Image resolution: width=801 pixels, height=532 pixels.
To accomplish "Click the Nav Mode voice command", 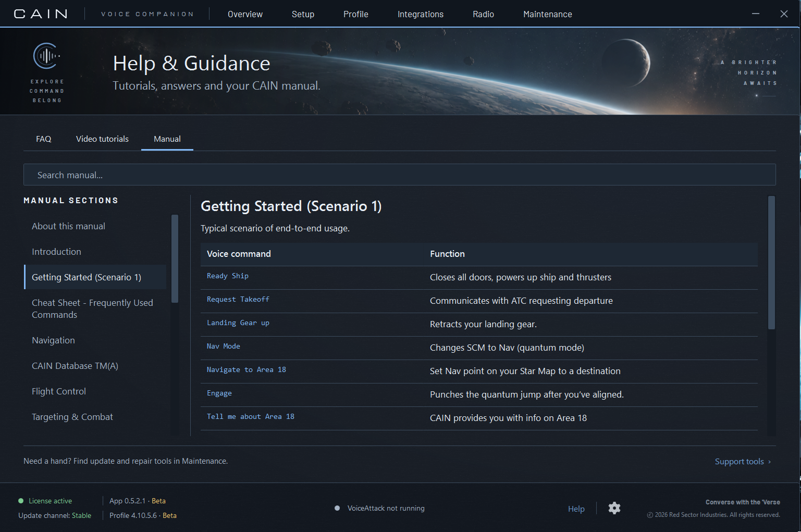I will point(224,346).
